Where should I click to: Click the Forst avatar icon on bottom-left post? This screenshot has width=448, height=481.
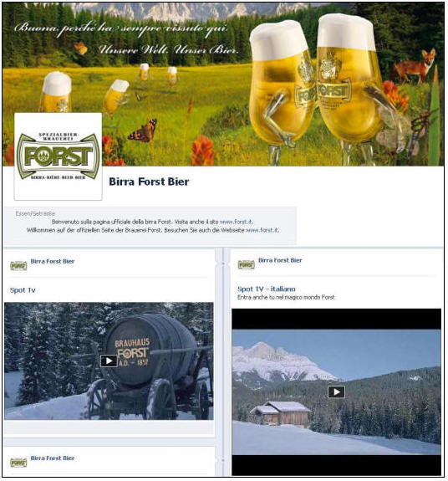click(x=18, y=463)
